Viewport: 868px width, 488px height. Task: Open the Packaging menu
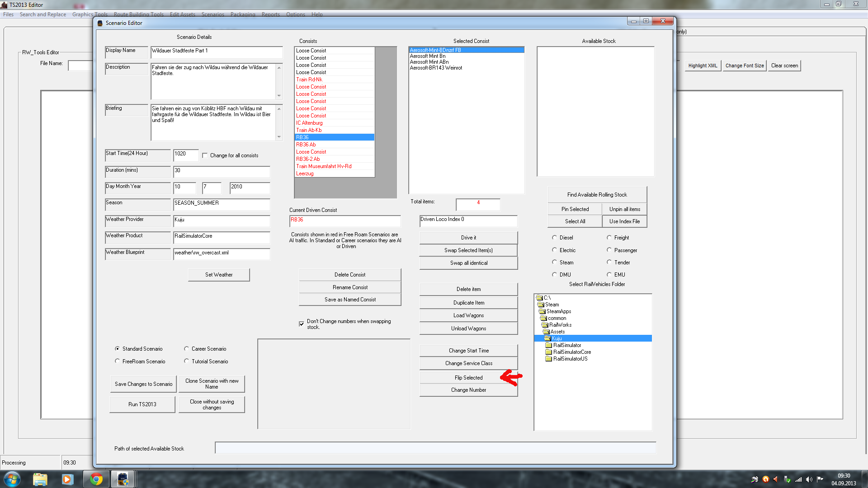[x=243, y=14]
